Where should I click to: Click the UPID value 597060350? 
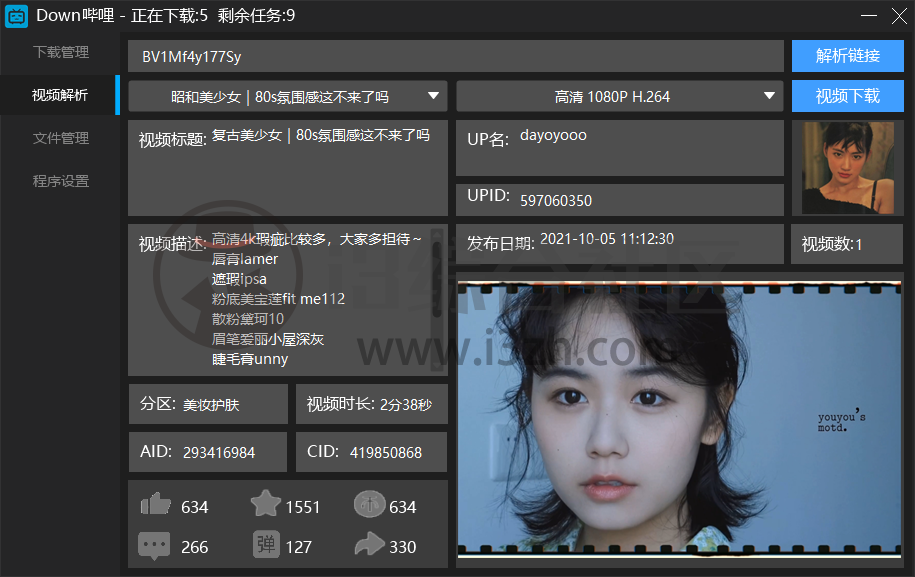tap(556, 201)
